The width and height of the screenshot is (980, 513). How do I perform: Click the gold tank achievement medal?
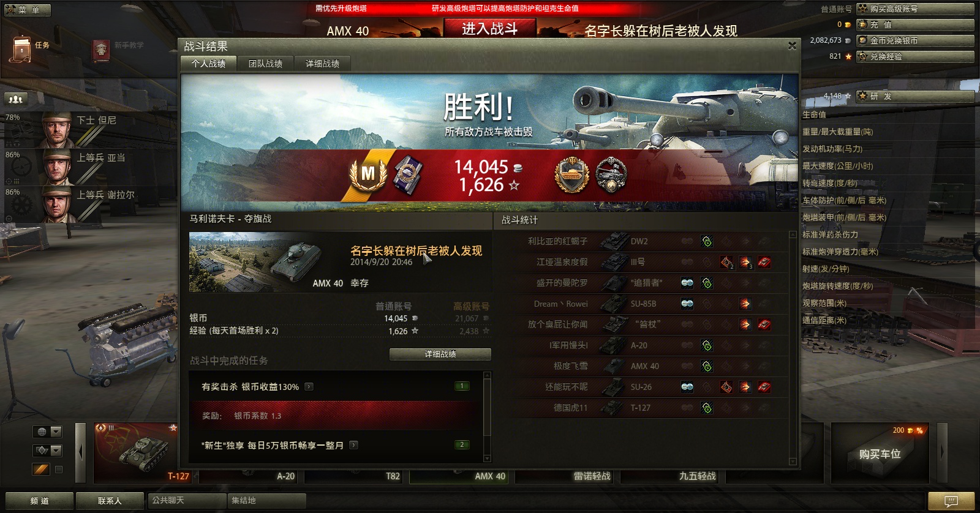571,174
